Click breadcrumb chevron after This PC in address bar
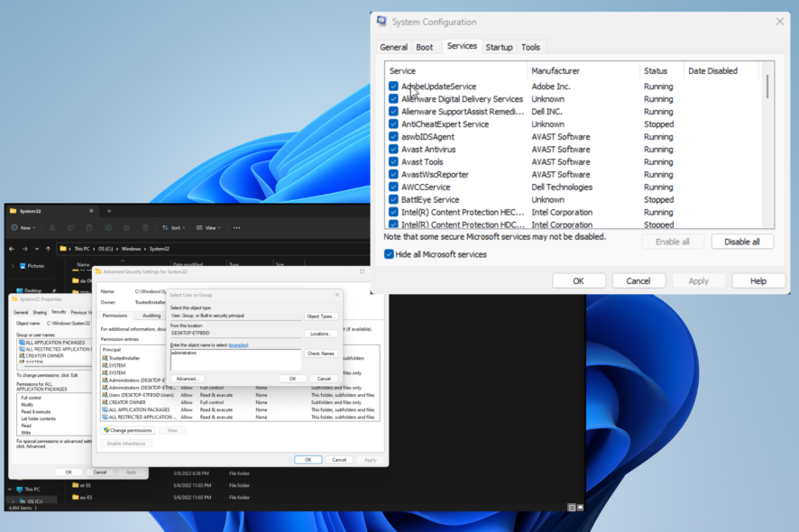 (94, 249)
